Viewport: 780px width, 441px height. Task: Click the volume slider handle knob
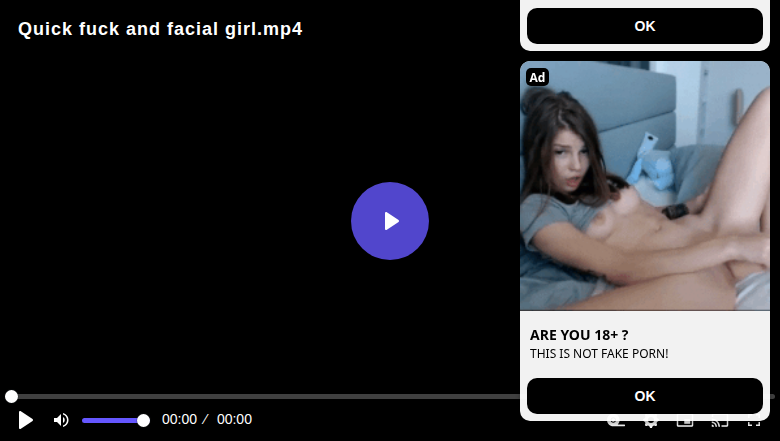coord(143,420)
